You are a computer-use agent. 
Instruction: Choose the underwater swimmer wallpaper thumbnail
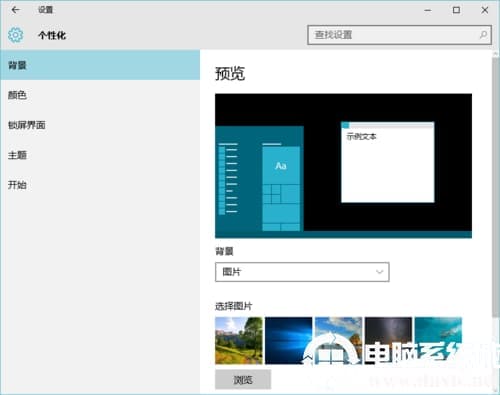click(x=438, y=340)
